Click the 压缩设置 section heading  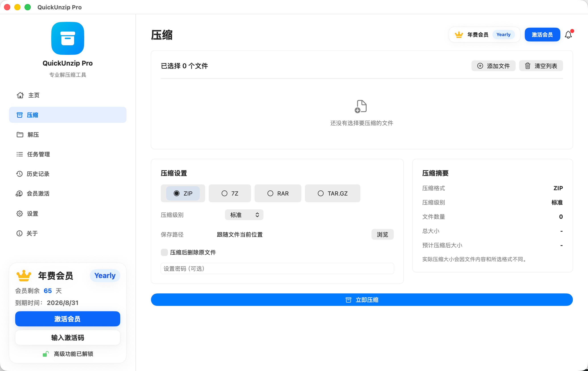tap(174, 173)
